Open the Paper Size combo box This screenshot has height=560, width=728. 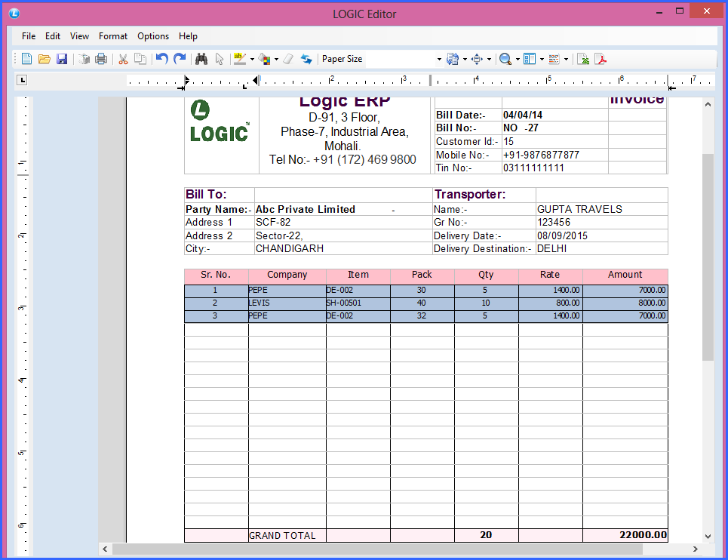(404, 59)
